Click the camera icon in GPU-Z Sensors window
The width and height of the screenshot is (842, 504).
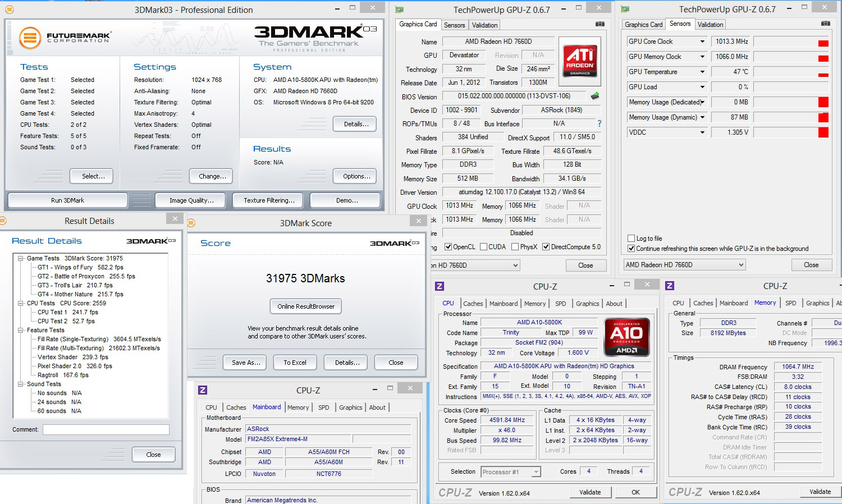(x=825, y=24)
